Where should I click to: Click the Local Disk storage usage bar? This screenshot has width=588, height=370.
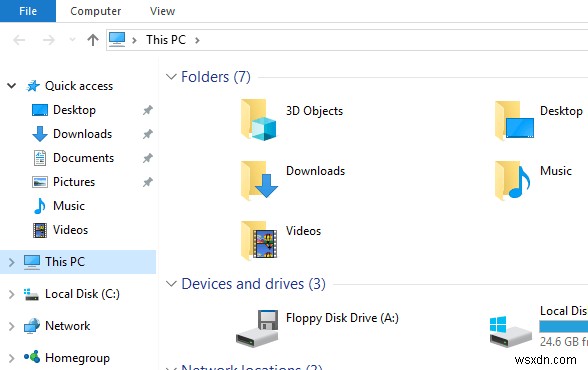(x=564, y=327)
